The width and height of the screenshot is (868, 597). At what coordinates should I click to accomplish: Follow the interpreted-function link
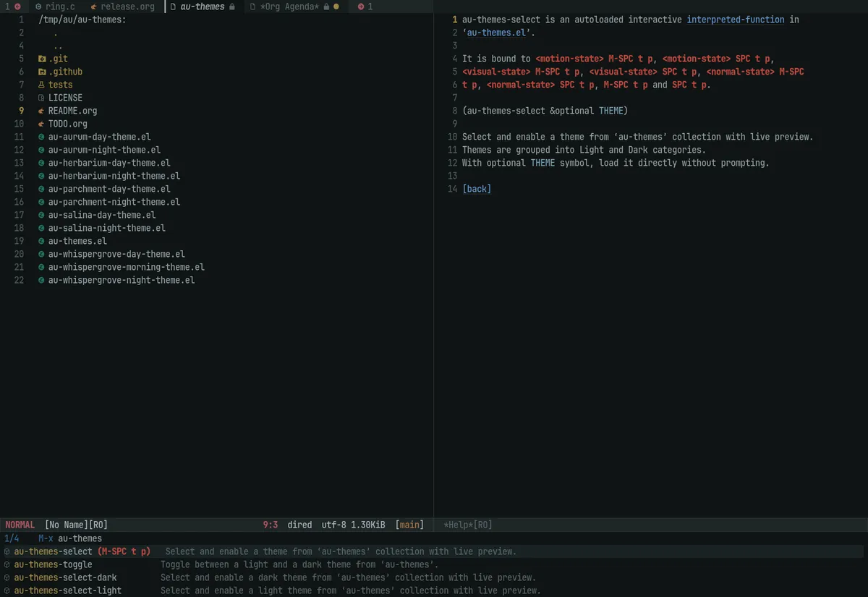(x=735, y=20)
